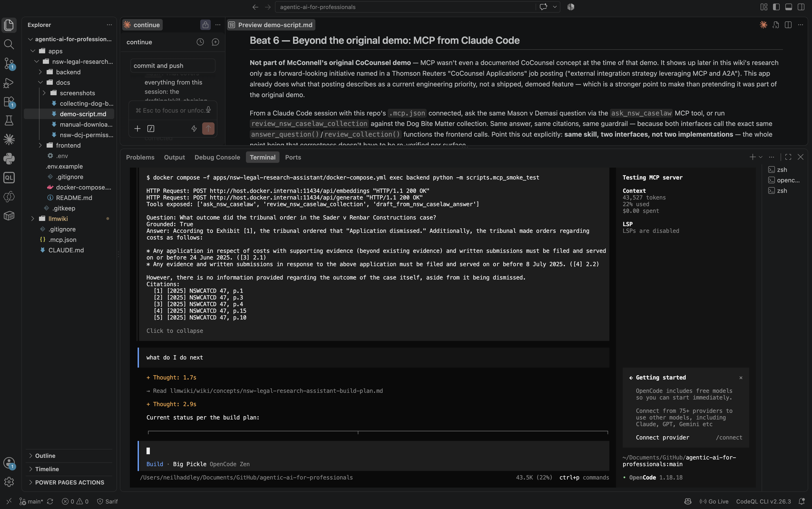Expand the screenshots folder
The image size is (812, 509).
(x=44, y=93)
